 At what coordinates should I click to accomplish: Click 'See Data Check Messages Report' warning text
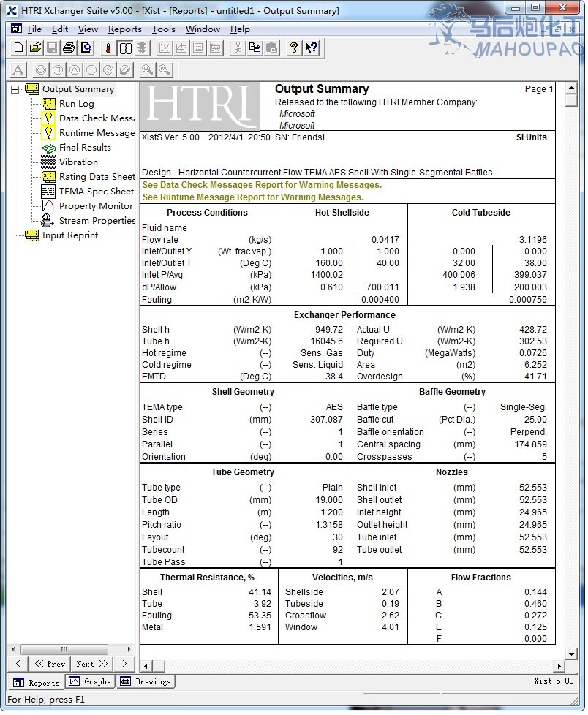point(262,185)
